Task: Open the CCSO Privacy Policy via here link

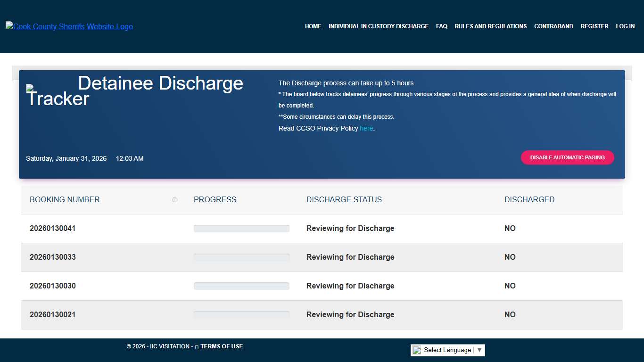Action: (366, 128)
